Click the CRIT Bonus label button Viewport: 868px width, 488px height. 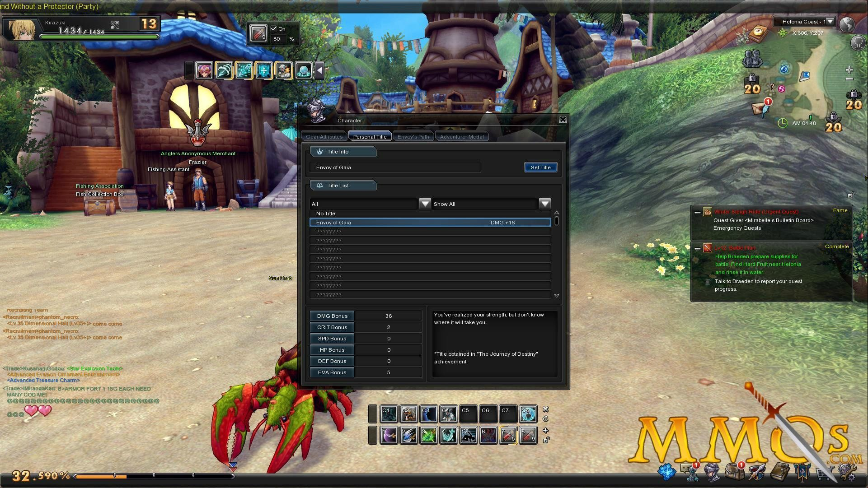tap(332, 327)
